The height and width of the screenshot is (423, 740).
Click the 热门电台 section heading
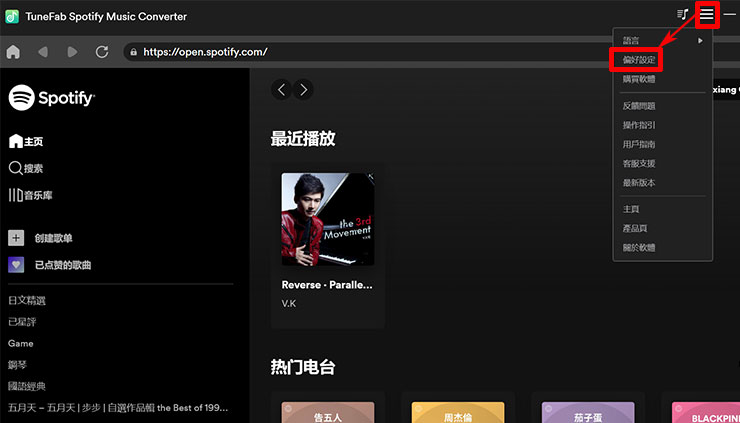(303, 367)
